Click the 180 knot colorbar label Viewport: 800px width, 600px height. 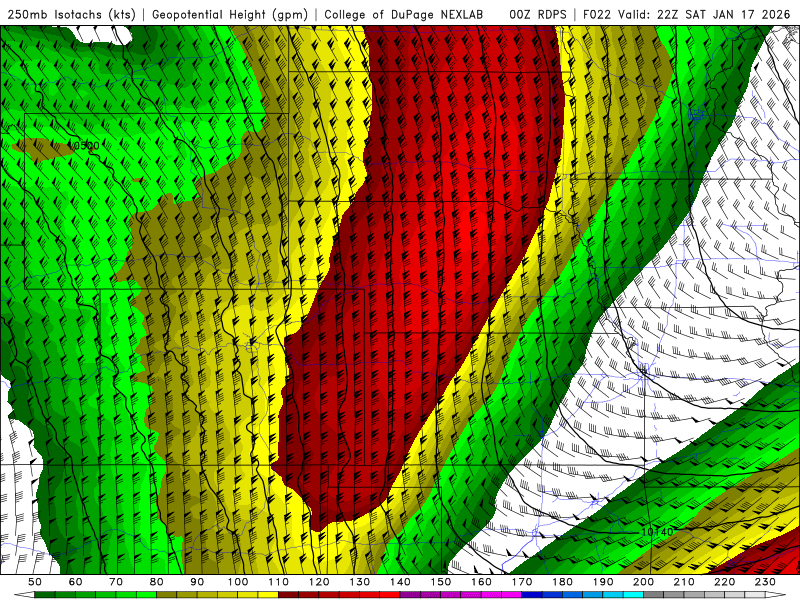(562, 582)
